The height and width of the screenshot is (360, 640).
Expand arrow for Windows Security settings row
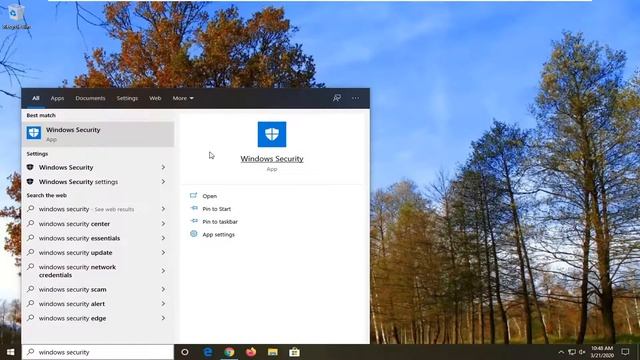(163, 182)
